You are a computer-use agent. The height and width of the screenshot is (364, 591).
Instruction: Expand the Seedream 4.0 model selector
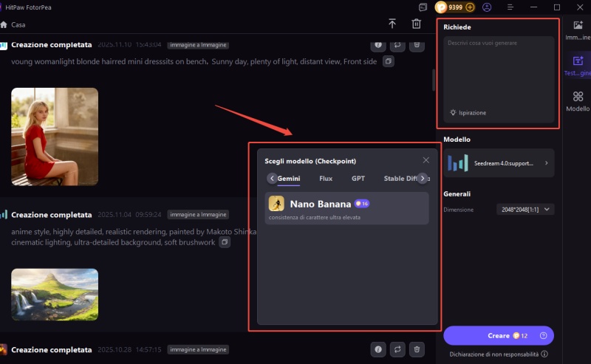tap(499, 163)
